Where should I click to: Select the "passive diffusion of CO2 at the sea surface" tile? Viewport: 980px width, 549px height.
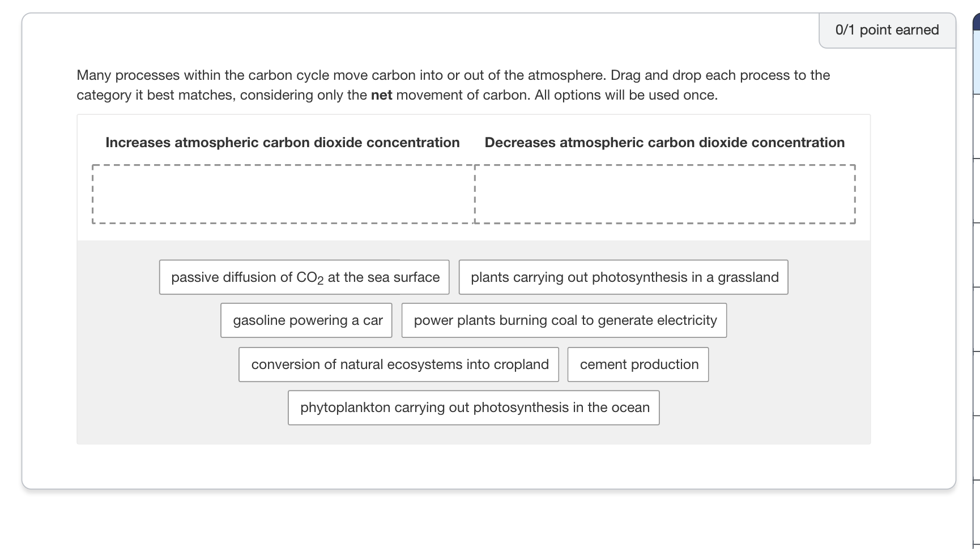click(x=304, y=277)
